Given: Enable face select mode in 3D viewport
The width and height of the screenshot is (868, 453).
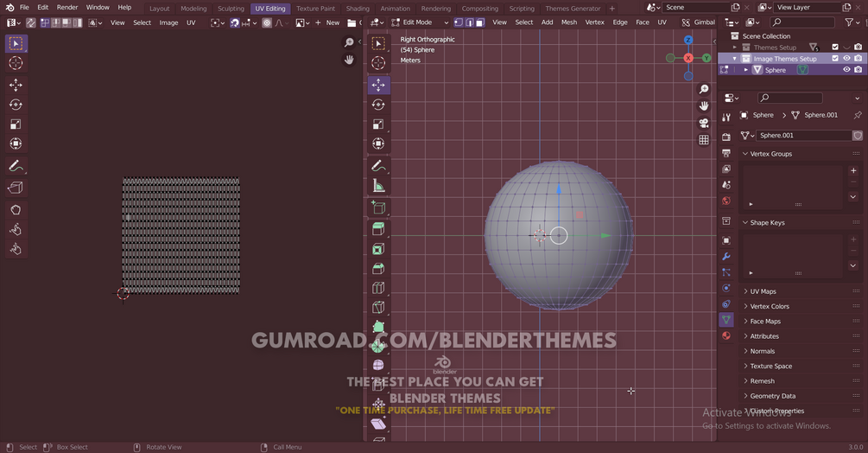Looking at the screenshot, I should 480,22.
